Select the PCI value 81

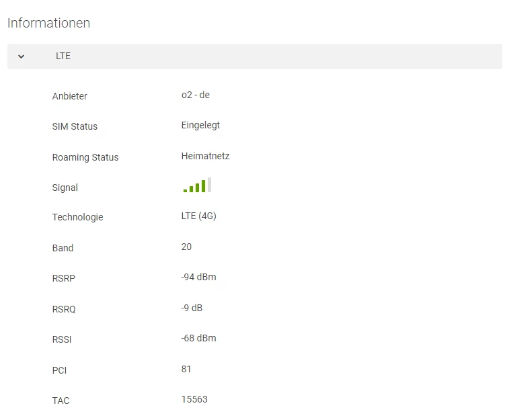186,369
